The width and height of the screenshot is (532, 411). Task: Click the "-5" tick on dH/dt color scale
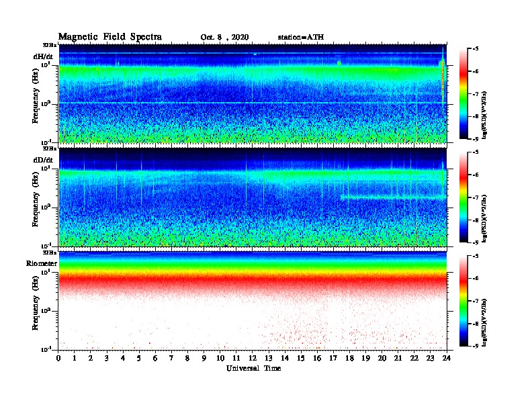(476, 49)
